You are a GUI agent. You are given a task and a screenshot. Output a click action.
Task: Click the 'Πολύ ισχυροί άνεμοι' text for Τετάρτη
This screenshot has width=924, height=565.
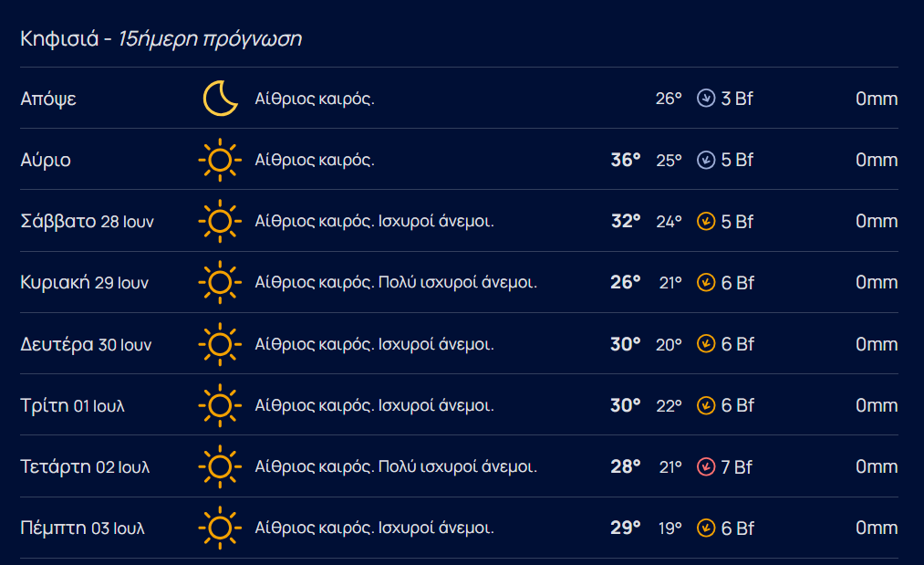click(x=457, y=466)
